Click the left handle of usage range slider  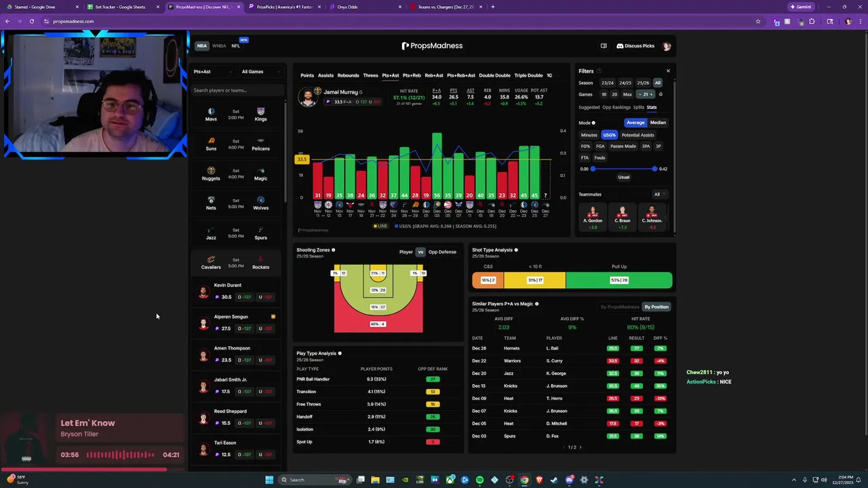click(593, 169)
